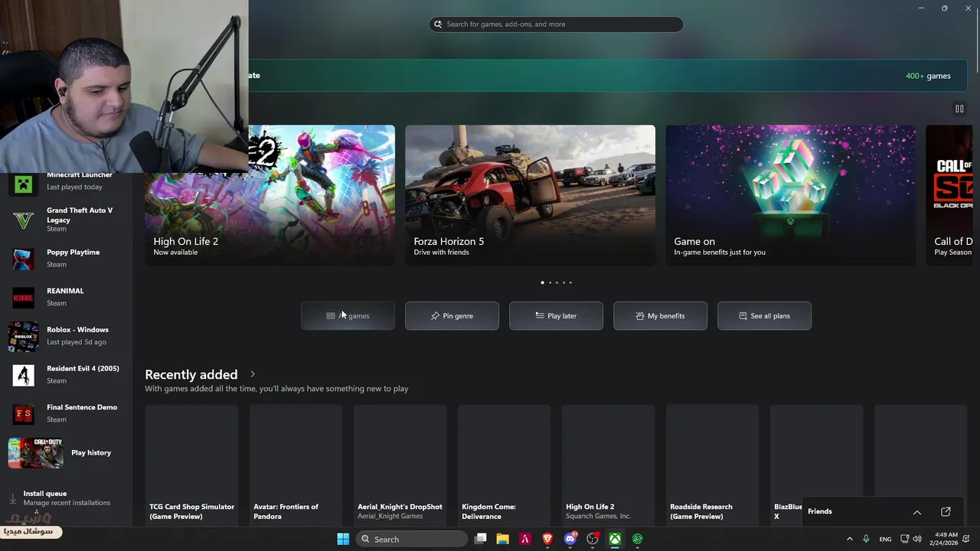
Task: Open File Explorer from taskbar
Action: (502, 539)
